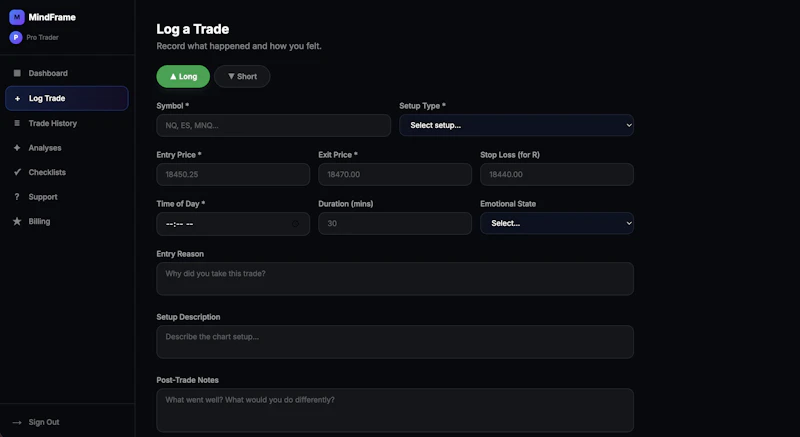
Task: Click the clock icon in Time of Day field
Action: coord(295,224)
